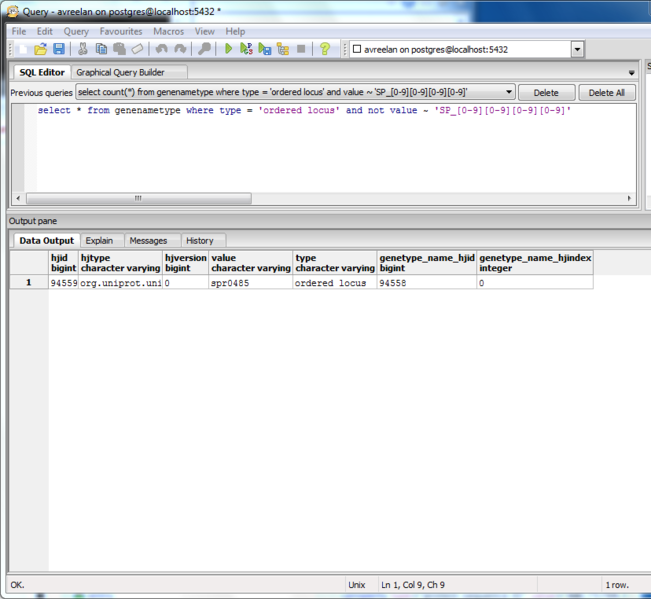
Task: Open the editor tabs overflow arrow
Action: point(631,73)
